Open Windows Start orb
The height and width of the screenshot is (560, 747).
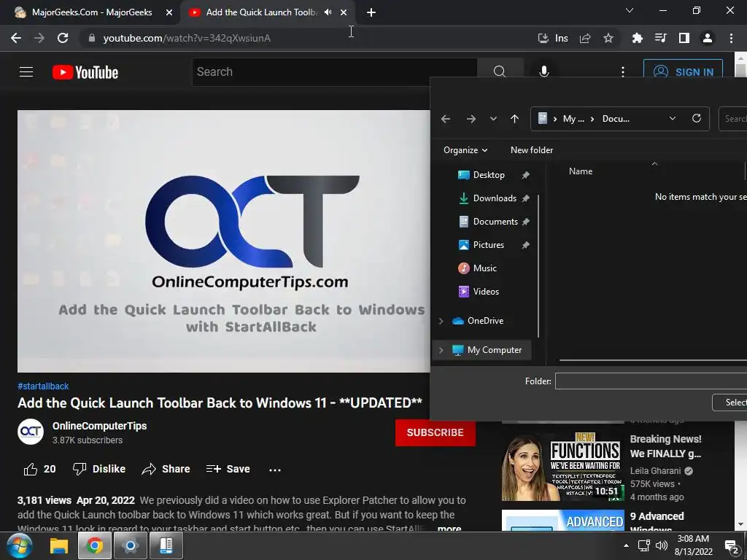[x=19, y=545]
